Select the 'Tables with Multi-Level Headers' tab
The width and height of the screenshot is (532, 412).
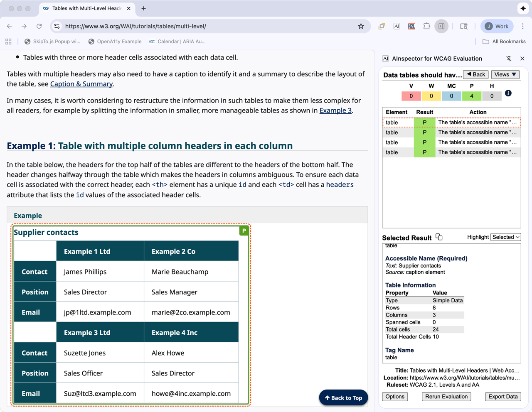click(x=86, y=8)
